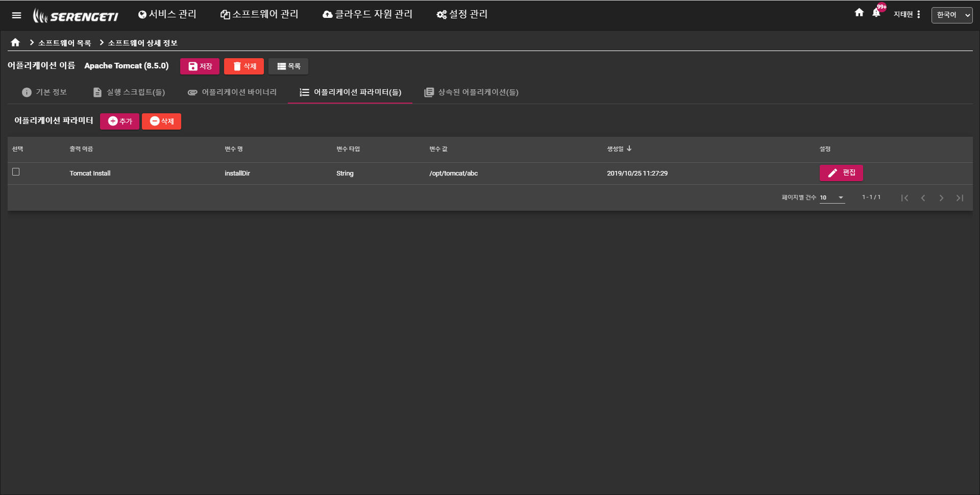Switch to 기본 정보 tab

[x=44, y=92]
